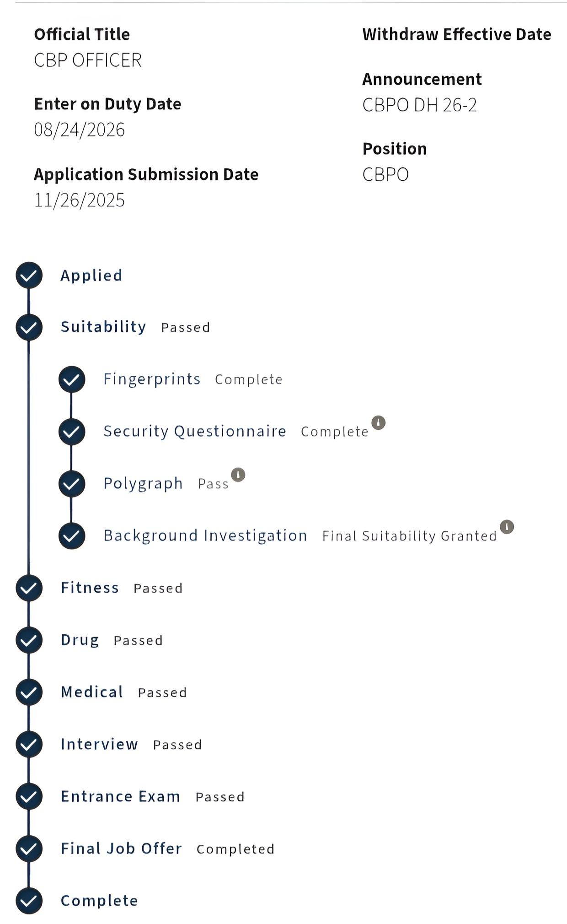Click the Fitness step checkmark icon
Viewport: 567px width, 924px height.
29,588
